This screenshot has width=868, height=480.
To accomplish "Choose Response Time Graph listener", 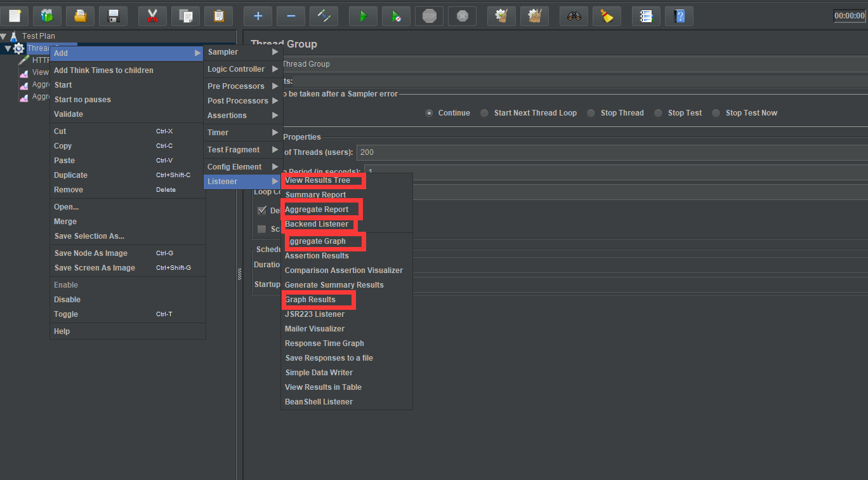I will click(347, 343).
